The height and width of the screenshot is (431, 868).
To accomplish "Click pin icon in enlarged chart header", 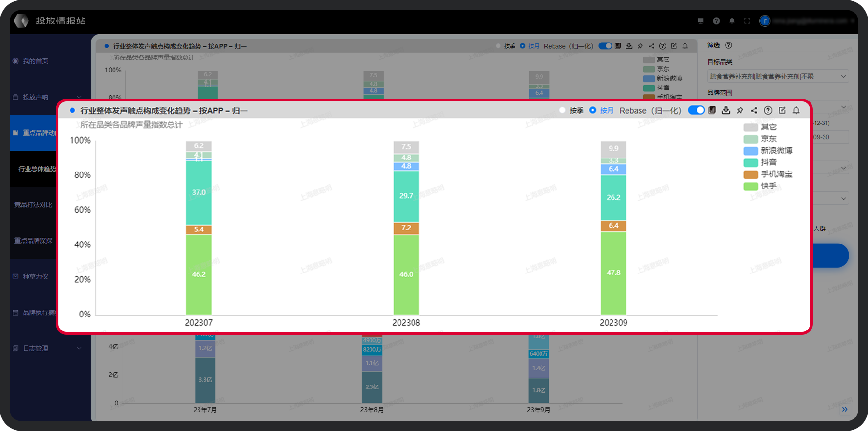I will pyautogui.click(x=740, y=110).
